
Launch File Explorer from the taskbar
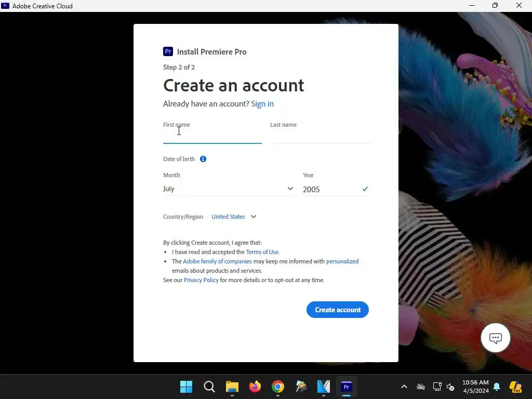tap(232, 387)
